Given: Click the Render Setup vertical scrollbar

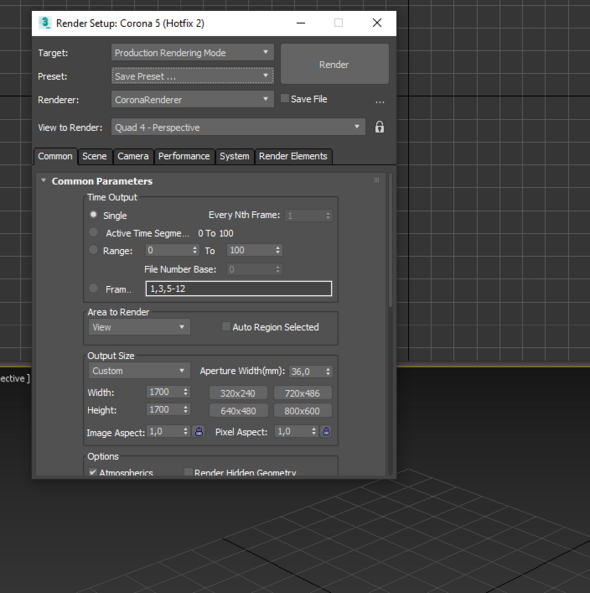Looking at the screenshot, I should [x=391, y=240].
